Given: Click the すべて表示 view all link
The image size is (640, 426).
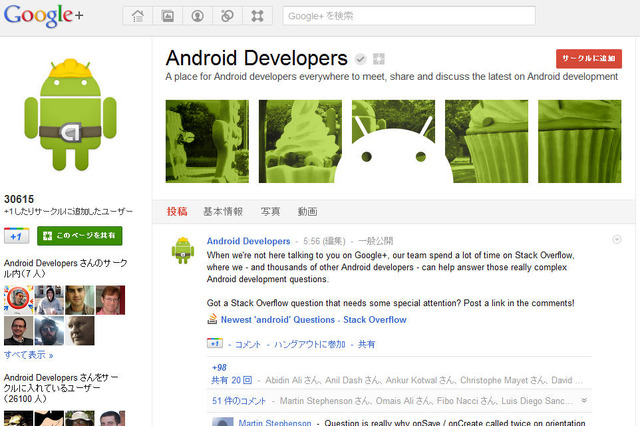Looking at the screenshot, I should pos(29,355).
